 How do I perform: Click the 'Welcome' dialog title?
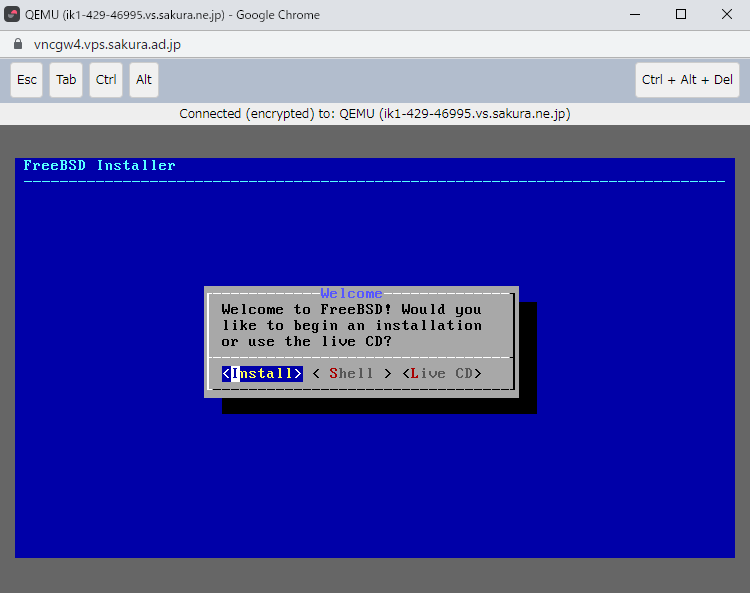coord(351,293)
